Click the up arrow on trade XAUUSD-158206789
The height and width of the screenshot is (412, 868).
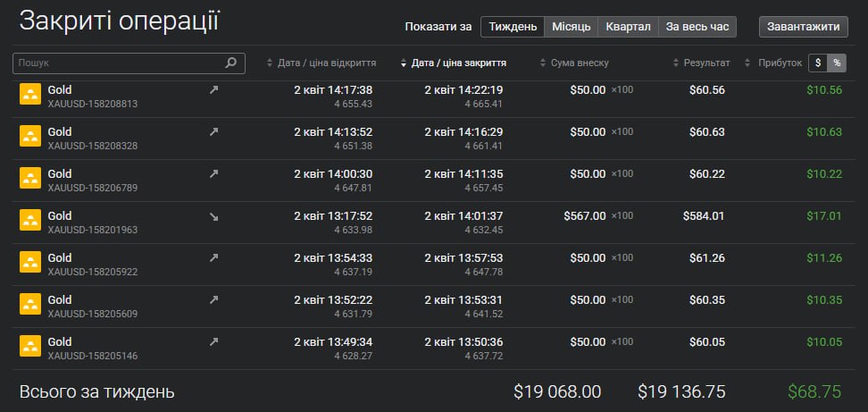213,174
